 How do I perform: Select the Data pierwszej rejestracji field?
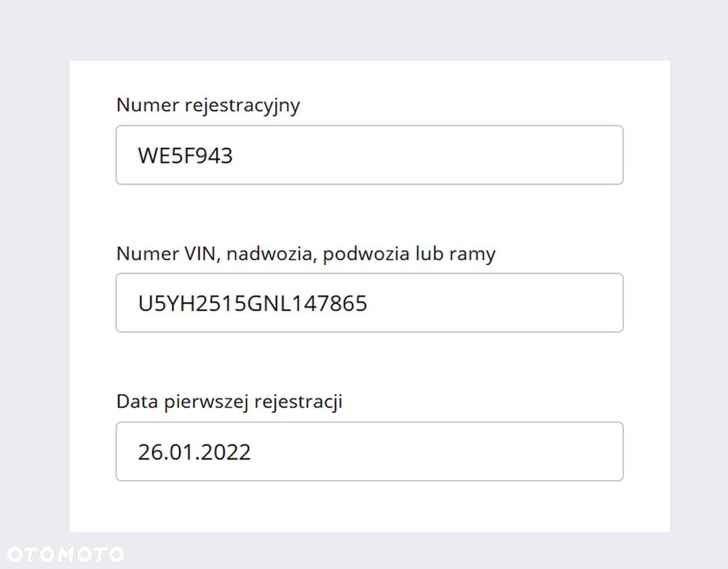pos(369,452)
